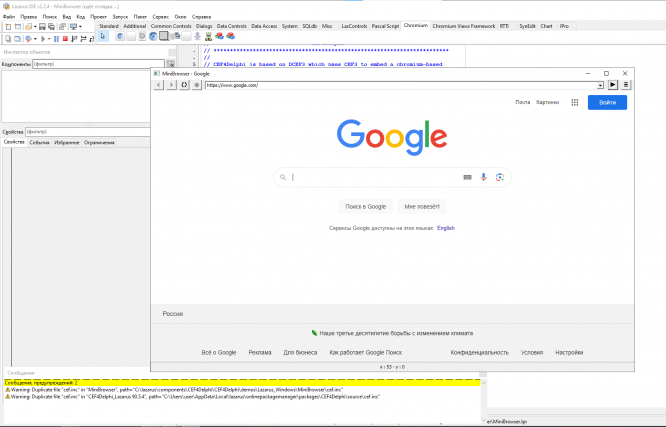Open the Запуск menu

click(120, 17)
